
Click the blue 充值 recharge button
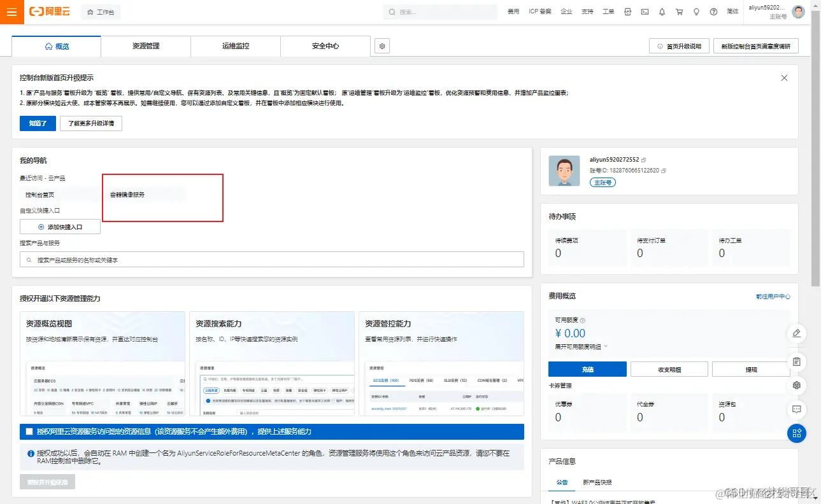tap(587, 369)
